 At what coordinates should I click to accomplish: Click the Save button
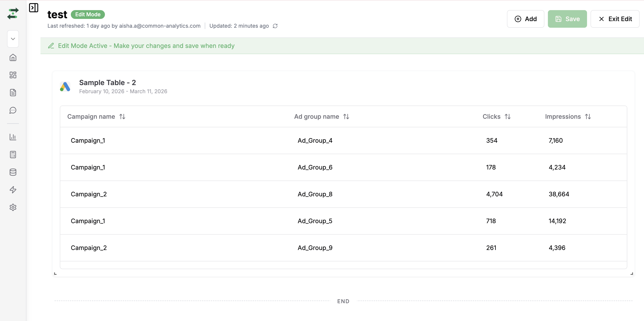coord(567,19)
